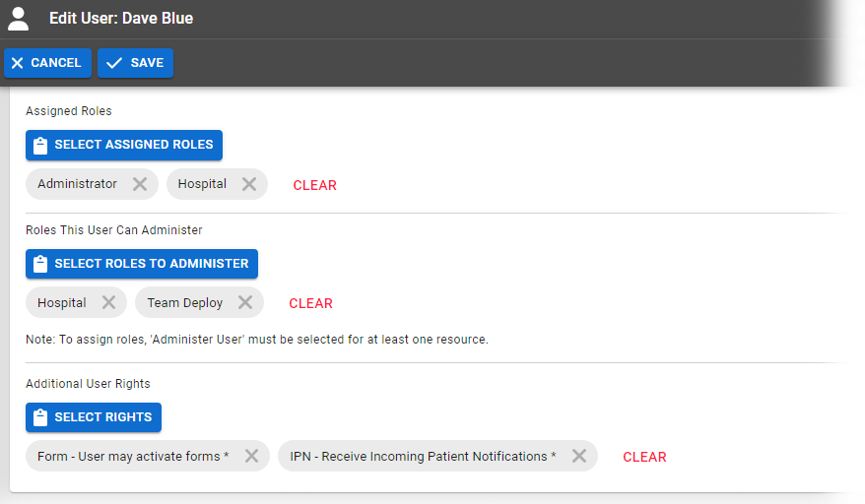Remove the IPN Incoming Patient Notifications right
The width and height of the screenshot is (865, 504).
pyautogui.click(x=579, y=456)
